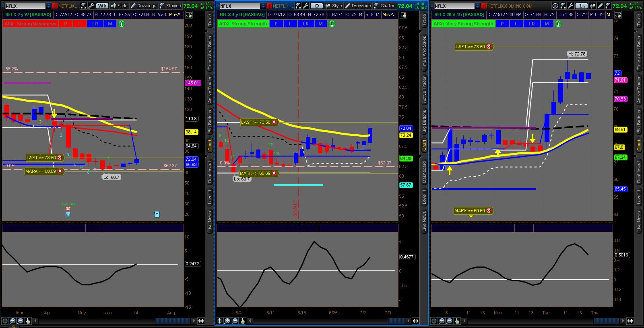Open symbol dropdown arrow in daily chart

[263, 6]
